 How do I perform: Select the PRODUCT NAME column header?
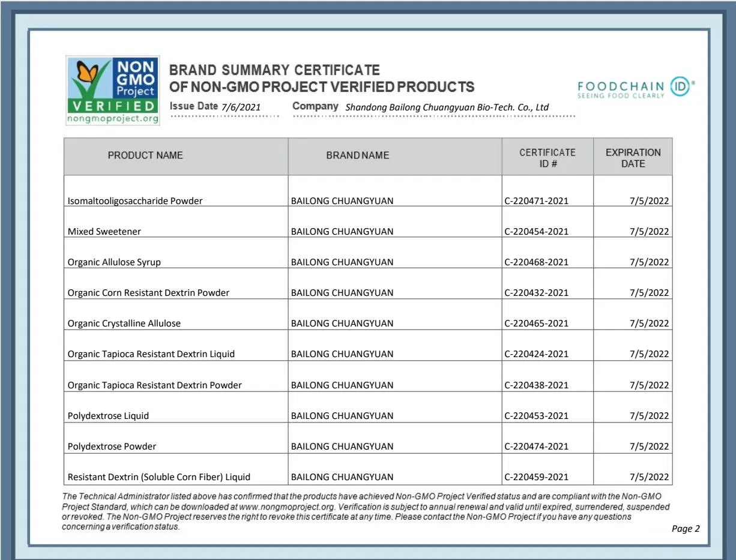pos(145,155)
